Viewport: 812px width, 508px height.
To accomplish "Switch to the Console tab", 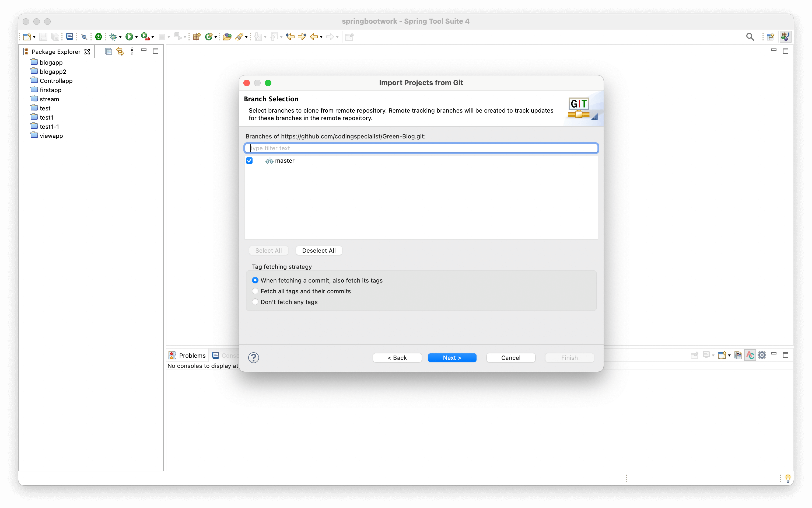I will pyautogui.click(x=226, y=356).
